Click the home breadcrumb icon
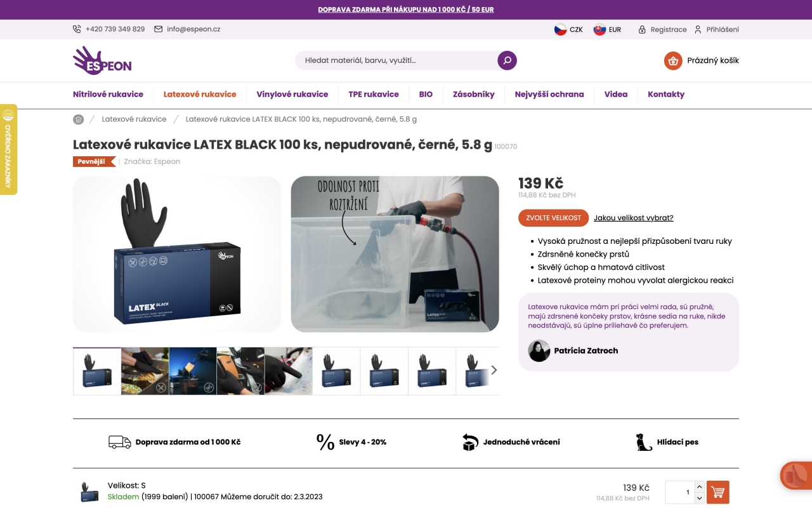 (x=78, y=119)
